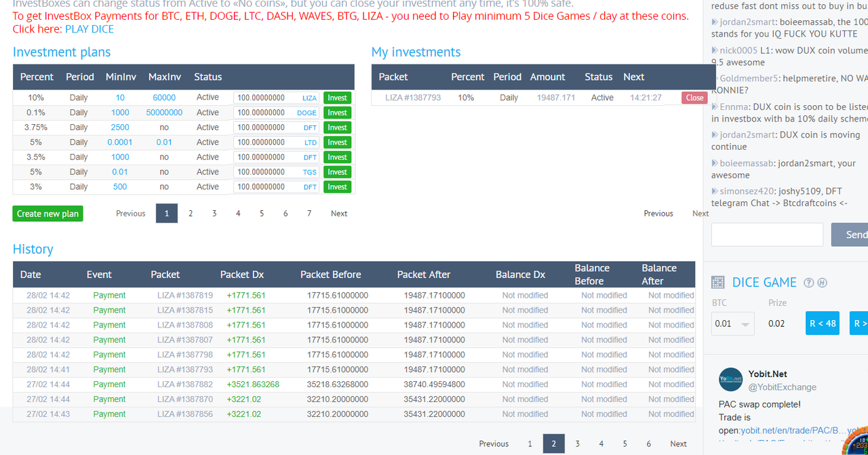Image resolution: width=868 pixels, height=455 pixels.
Task: Open the PLAY DICE link
Action: click(x=90, y=29)
